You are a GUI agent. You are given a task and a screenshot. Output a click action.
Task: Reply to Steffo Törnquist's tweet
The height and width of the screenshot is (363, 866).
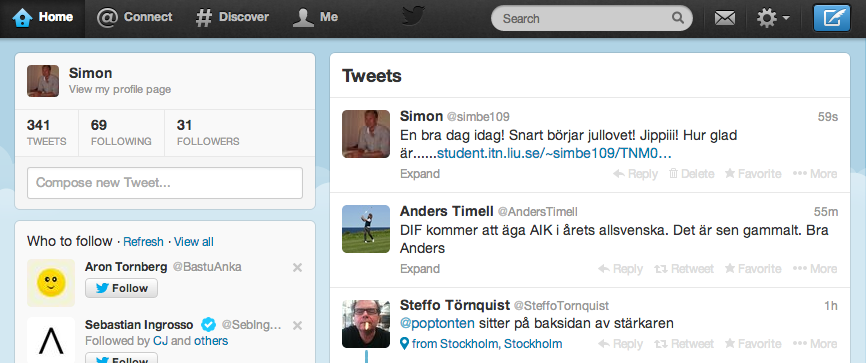(x=620, y=344)
